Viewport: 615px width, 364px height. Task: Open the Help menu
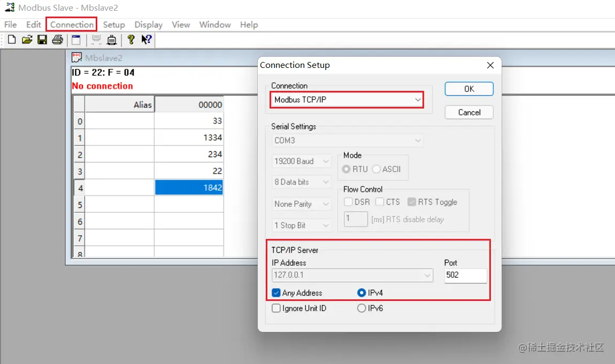249,25
